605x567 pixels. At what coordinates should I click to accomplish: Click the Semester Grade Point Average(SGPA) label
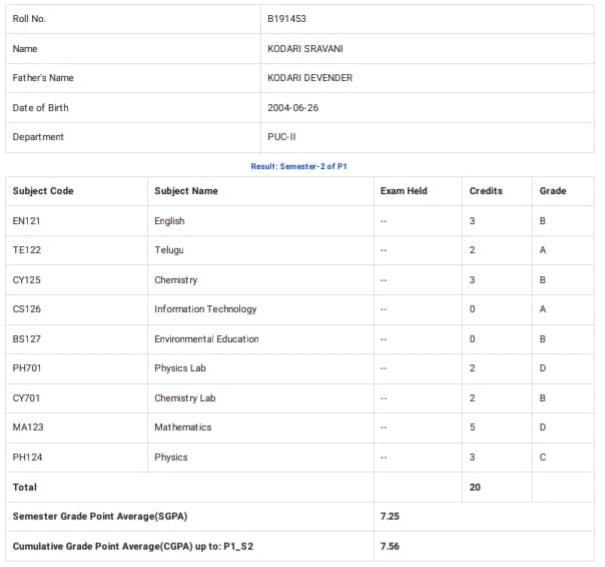point(100,516)
